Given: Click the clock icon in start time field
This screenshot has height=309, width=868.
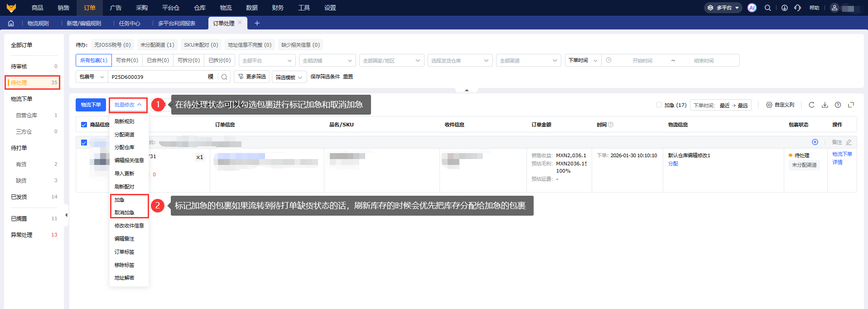Looking at the screenshot, I should [609, 60].
